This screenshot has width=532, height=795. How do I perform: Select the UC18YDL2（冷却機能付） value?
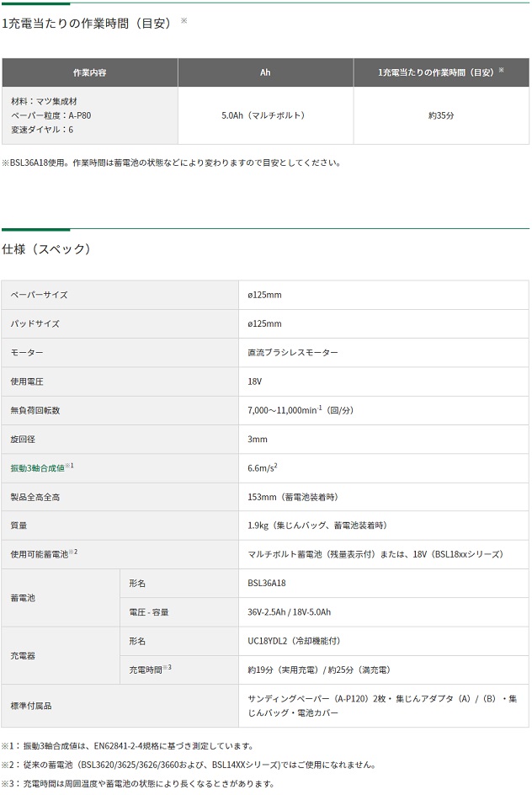click(294, 641)
